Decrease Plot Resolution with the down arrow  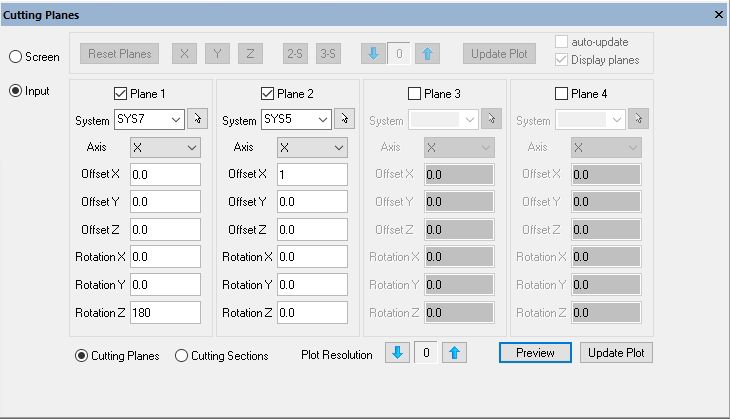pos(398,354)
